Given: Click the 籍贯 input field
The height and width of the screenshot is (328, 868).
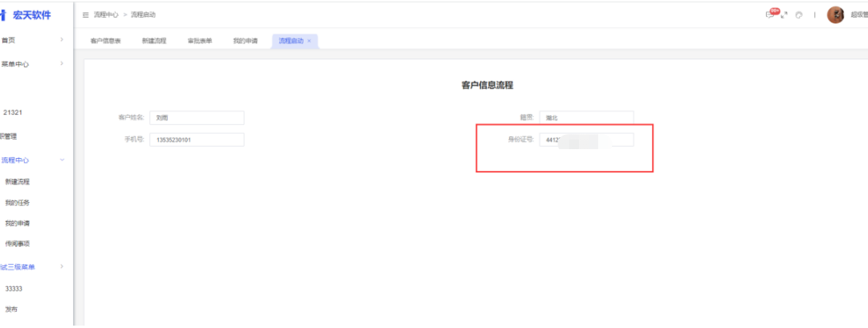Looking at the screenshot, I should (586, 118).
